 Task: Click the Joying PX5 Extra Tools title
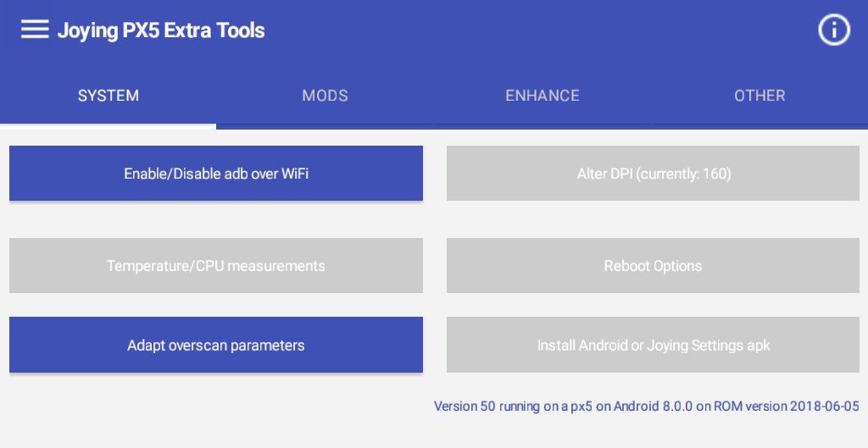[x=161, y=30]
